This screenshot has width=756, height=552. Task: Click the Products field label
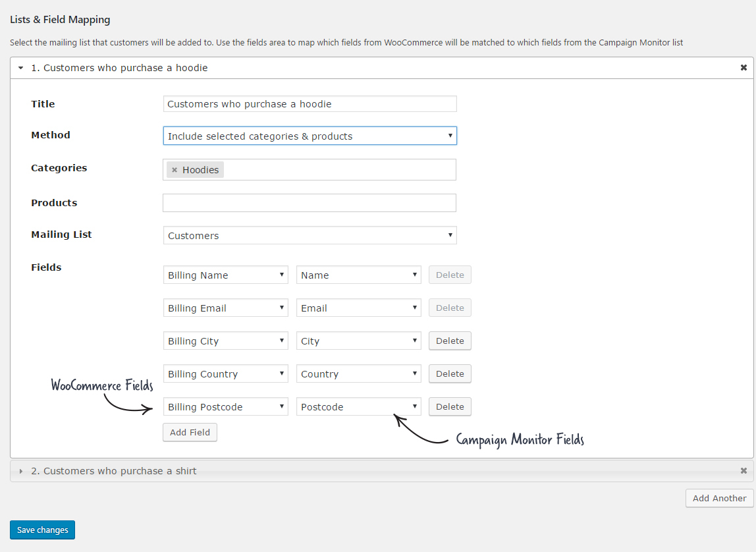coord(54,202)
